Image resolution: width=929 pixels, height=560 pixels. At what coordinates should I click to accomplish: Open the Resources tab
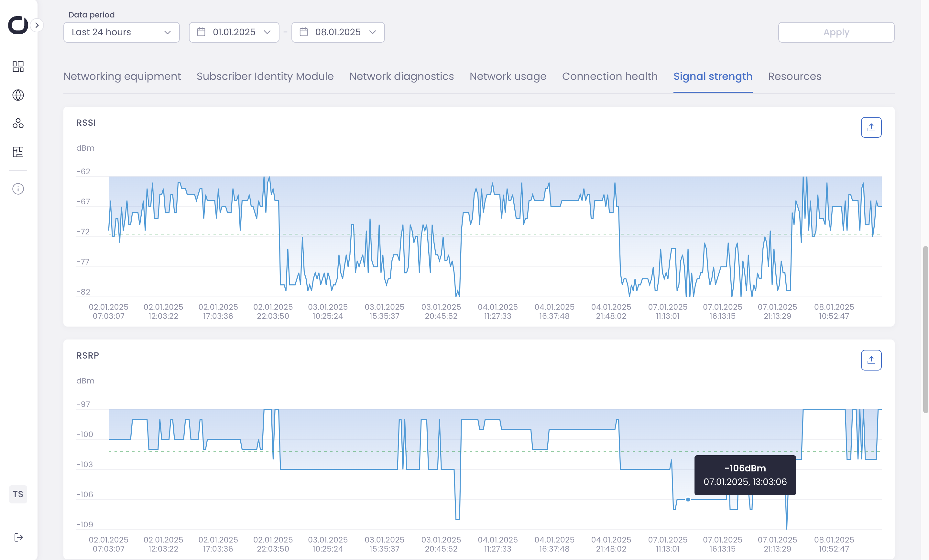(x=794, y=77)
